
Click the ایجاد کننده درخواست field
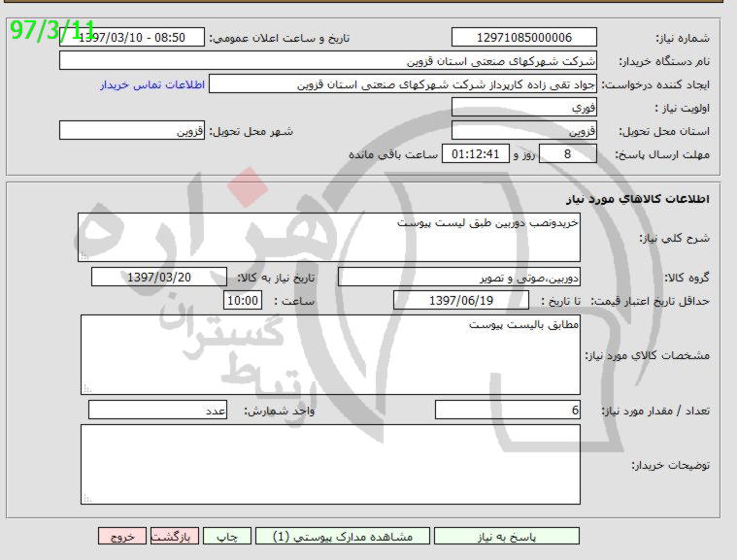point(403,83)
